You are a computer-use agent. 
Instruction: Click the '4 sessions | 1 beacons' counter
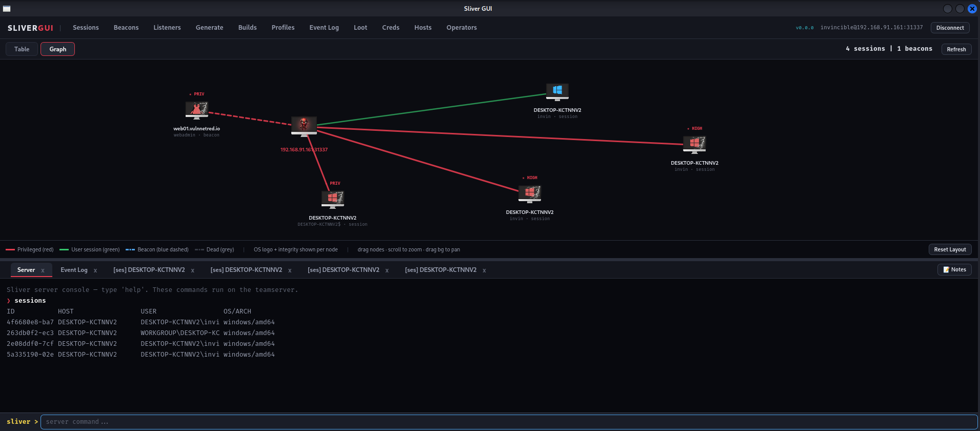[x=889, y=49]
